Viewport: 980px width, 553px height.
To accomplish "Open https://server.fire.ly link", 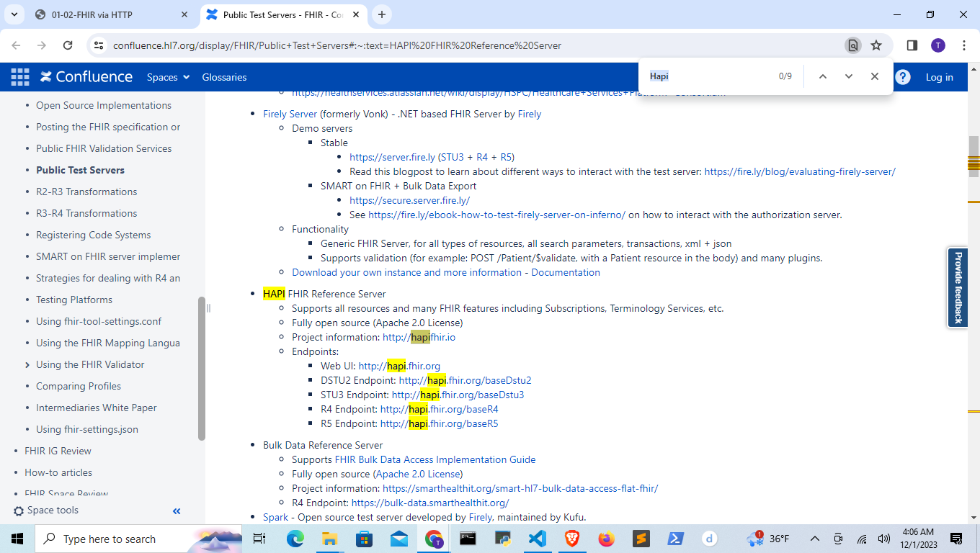I will (x=392, y=157).
